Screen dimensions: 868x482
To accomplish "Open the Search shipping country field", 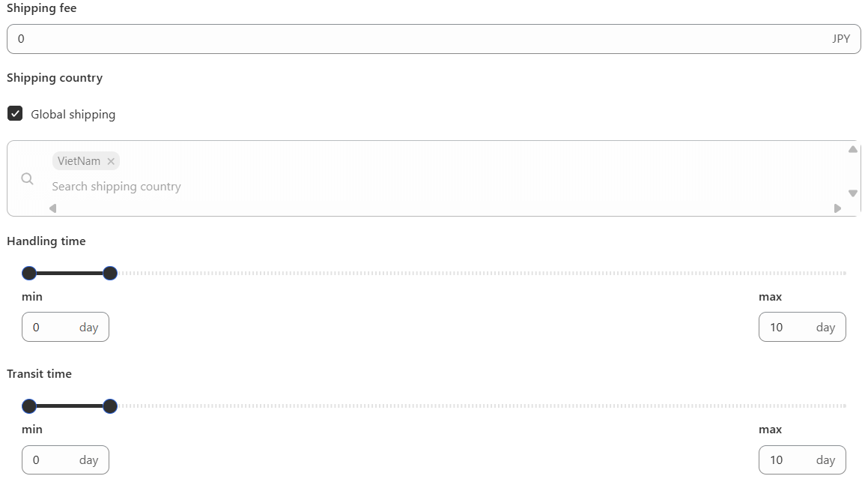I will point(117,186).
